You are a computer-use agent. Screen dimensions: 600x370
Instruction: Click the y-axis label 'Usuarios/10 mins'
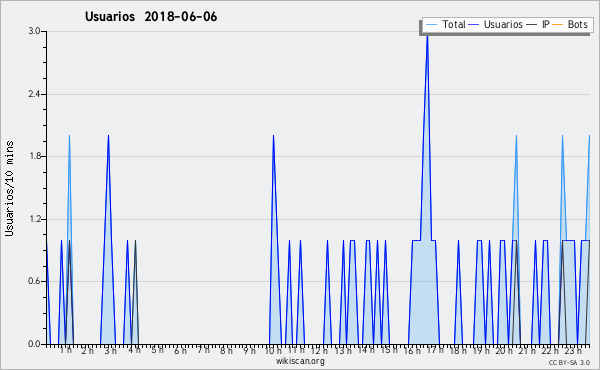pos(9,189)
